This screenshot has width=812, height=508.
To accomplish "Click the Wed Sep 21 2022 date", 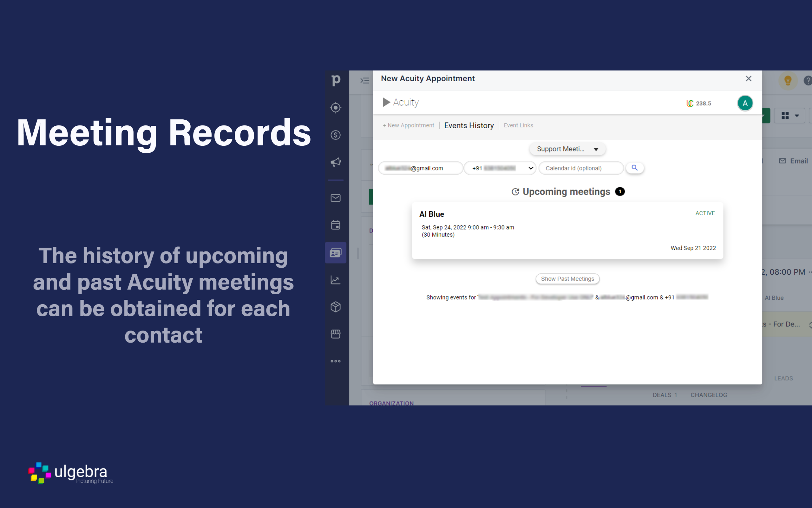I will pos(693,248).
